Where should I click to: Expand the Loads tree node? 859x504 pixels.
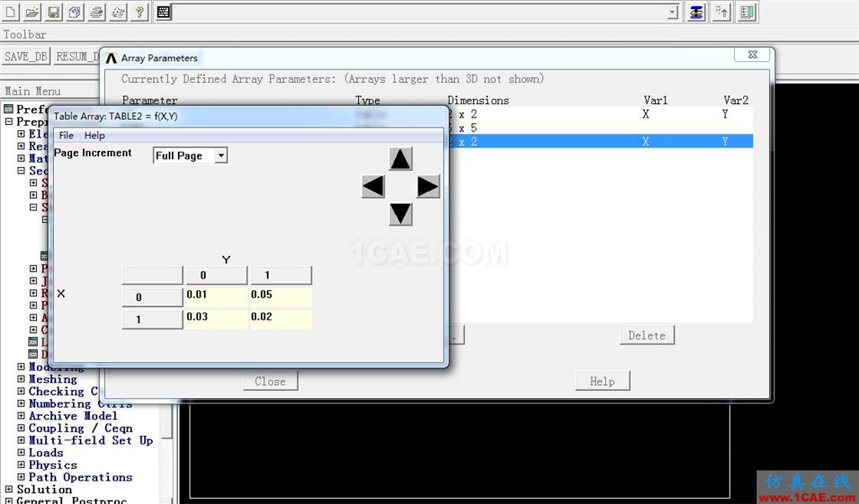(x=21, y=453)
